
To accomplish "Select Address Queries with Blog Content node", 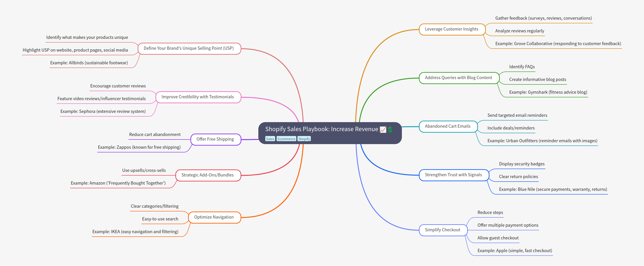I will (459, 78).
